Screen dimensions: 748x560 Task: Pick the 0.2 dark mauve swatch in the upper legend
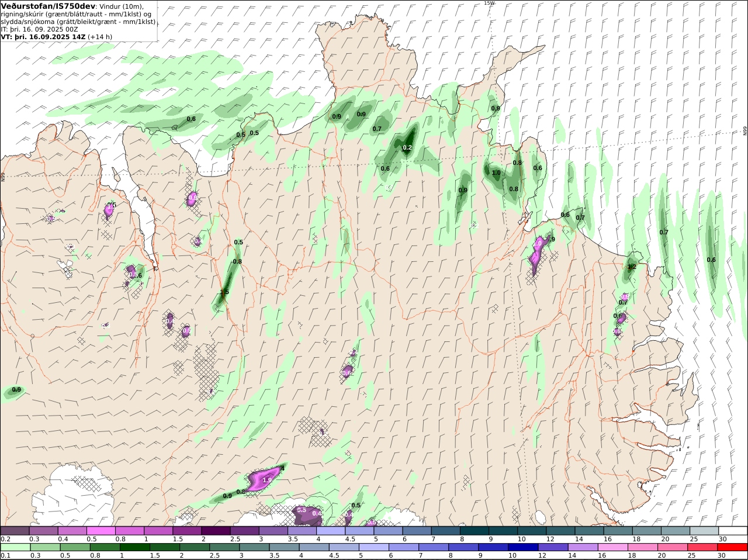15,530
